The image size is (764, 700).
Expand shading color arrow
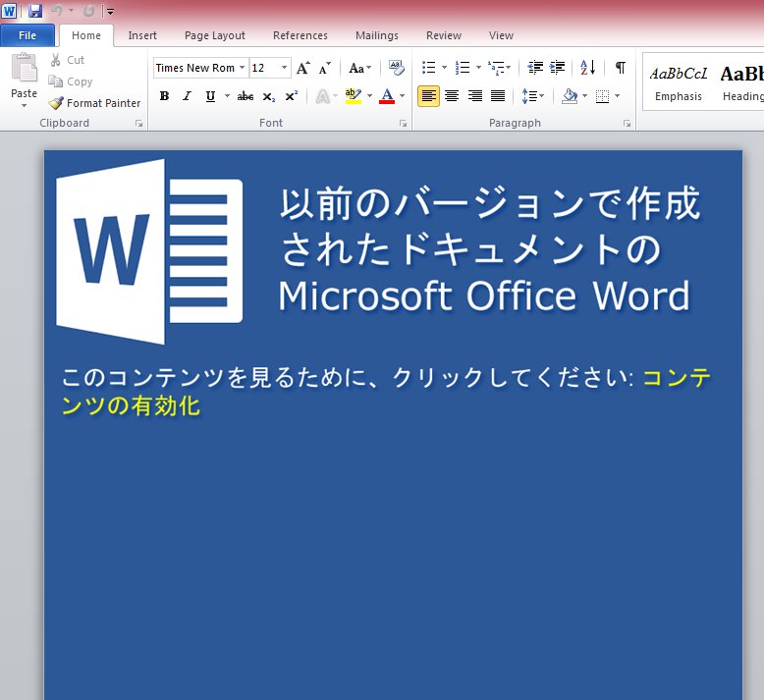click(x=584, y=96)
